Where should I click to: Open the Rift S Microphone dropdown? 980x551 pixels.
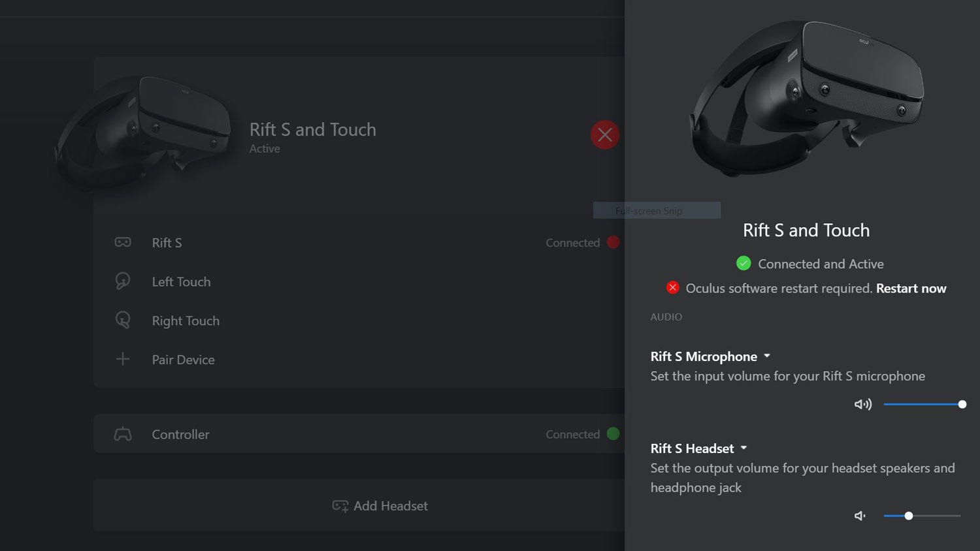pyautogui.click(x=767, y=356)
